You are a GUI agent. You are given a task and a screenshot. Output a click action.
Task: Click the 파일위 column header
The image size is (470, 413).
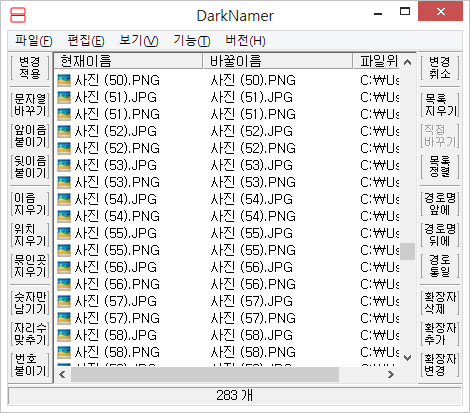377,61
